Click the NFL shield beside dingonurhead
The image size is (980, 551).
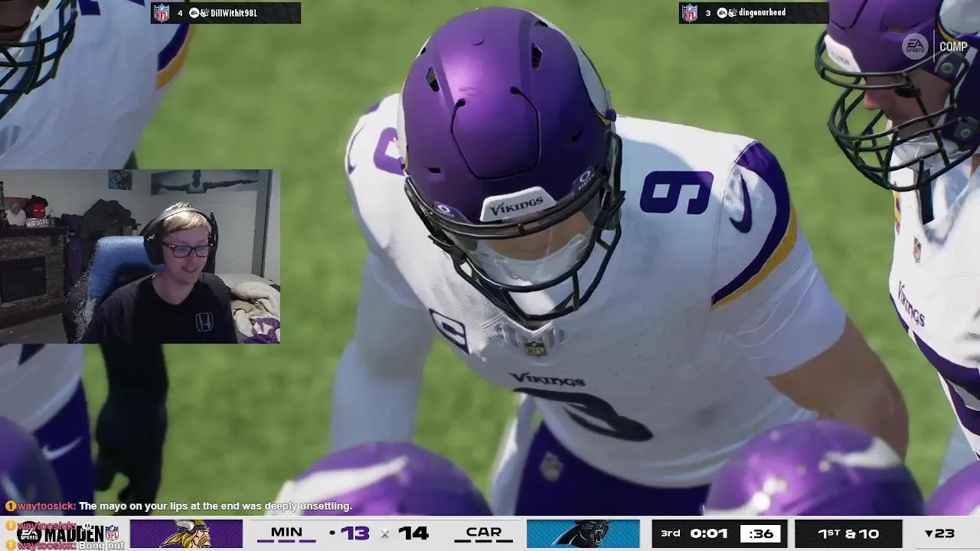pos(689,12)
